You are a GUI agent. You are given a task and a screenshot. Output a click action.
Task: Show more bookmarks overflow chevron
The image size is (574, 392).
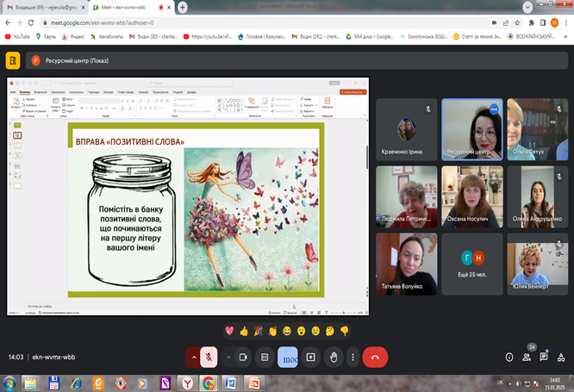(565, 36)
